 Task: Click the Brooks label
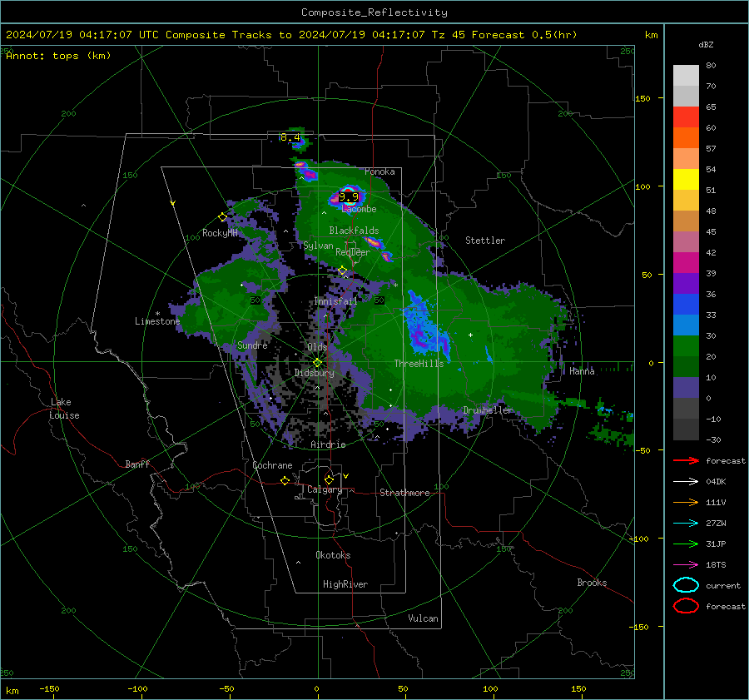[x=592, y=583]
